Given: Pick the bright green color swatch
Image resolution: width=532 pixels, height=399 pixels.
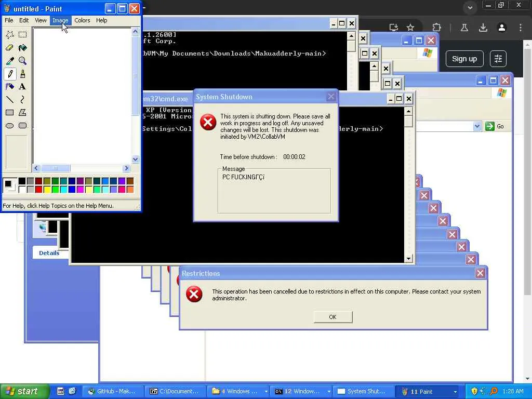Looking at the screenshot, I should (55, 189).
